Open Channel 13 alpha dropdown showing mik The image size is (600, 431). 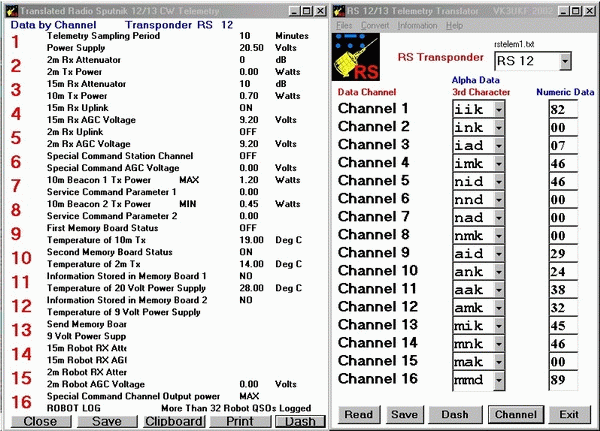pos(499,326)
